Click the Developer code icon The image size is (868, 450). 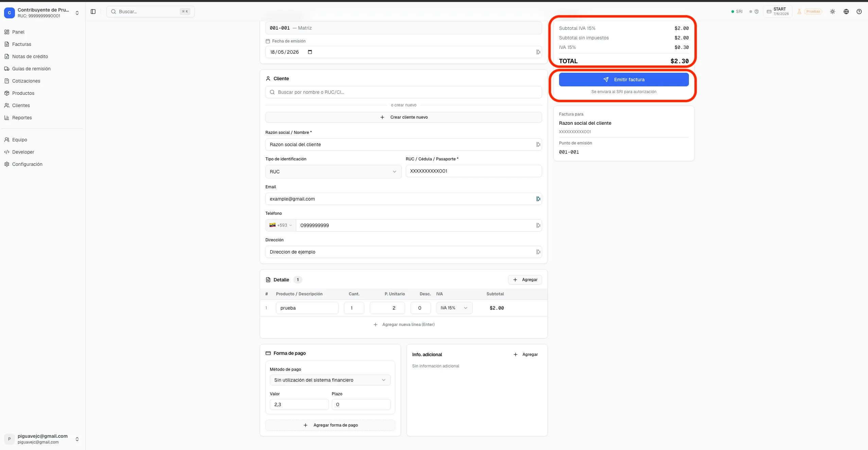pos(7,152)
